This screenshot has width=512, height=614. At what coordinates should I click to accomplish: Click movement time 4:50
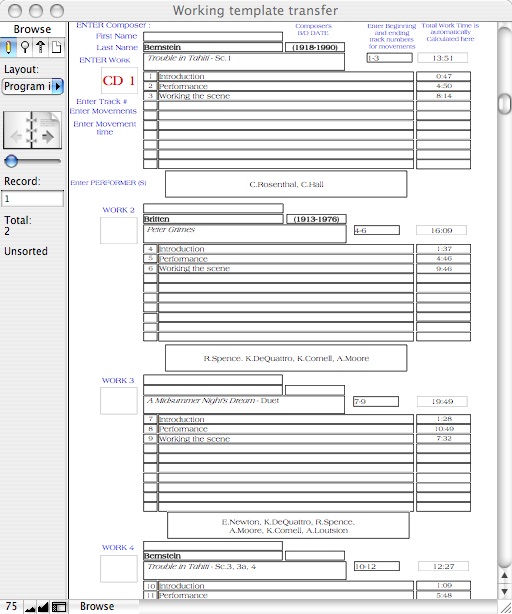443,86
